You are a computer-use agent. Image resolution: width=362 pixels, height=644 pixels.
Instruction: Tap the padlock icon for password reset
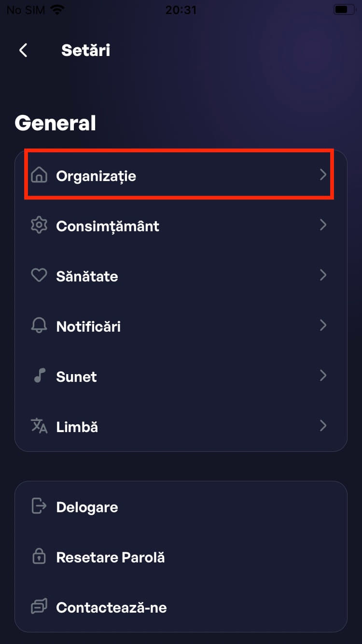(39, 557)
